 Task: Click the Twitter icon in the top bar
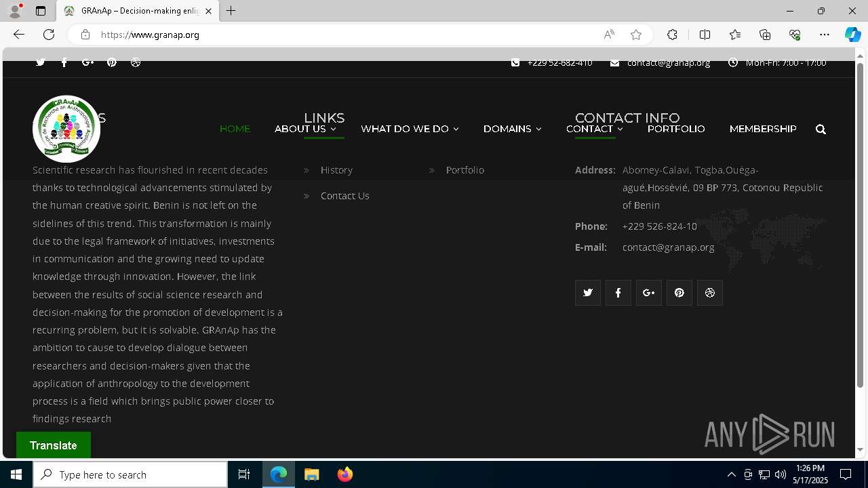coord(41,62)
